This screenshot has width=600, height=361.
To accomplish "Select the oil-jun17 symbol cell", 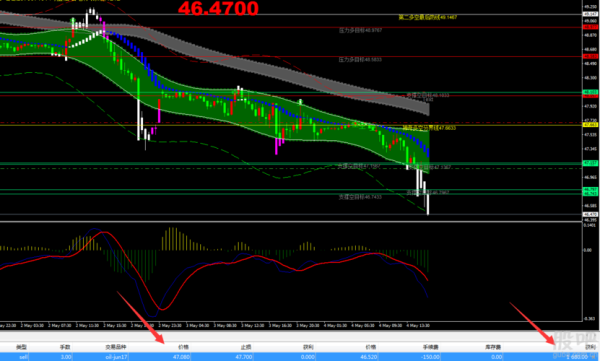I will pyautogui.click(x=116, y=357).
